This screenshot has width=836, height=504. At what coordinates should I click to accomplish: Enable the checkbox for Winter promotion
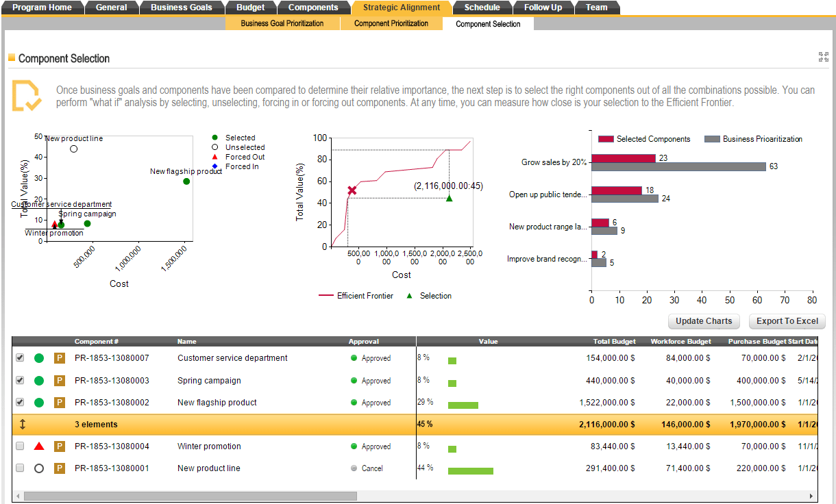[20, 446]
